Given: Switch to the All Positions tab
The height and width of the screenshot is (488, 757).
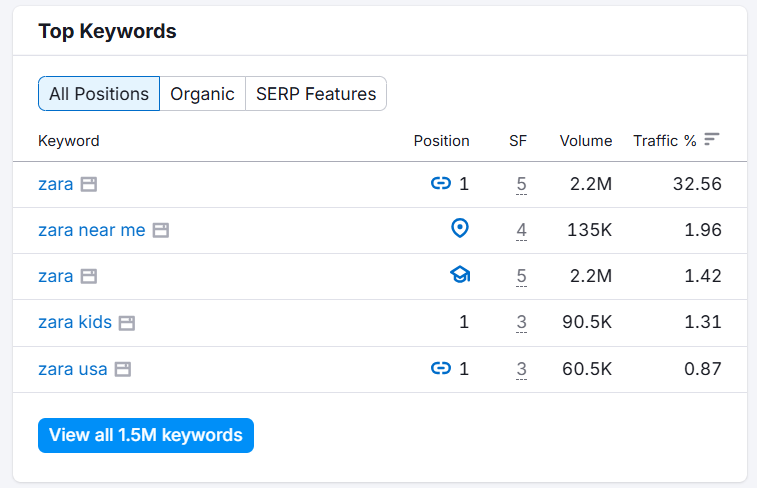Looking at the screenshot, I should pyautogui.click(x=99, y=94).
